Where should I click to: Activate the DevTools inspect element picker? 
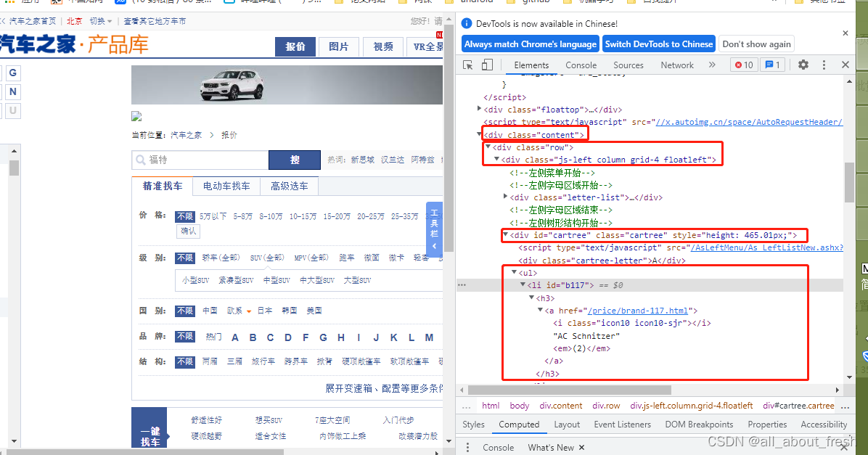coord(468,65)
